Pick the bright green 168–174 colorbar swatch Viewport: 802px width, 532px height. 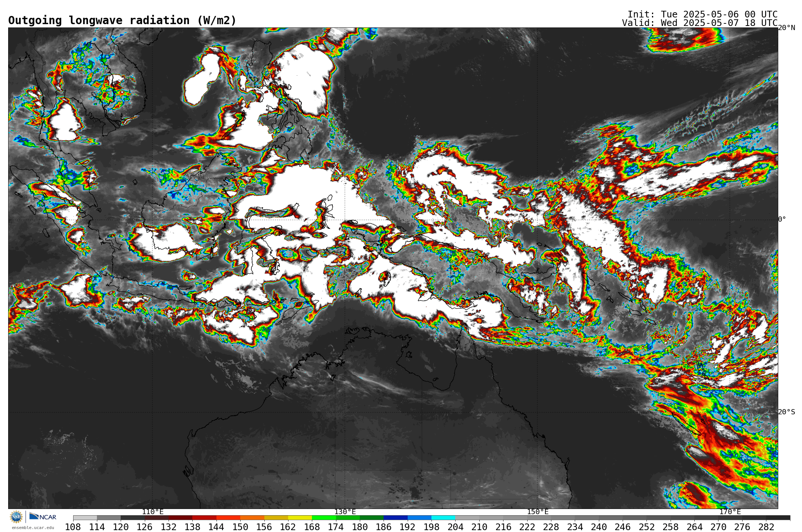(x=324, y=518)
